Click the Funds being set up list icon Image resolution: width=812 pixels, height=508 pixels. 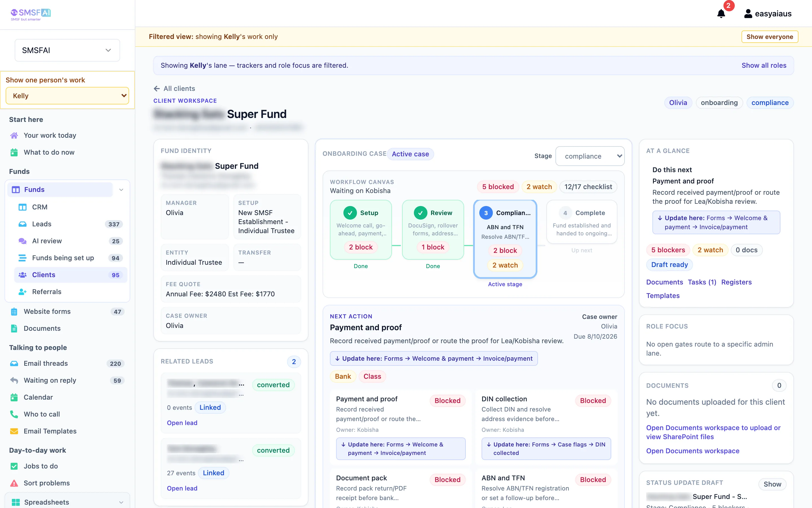(x=23, y=258)
